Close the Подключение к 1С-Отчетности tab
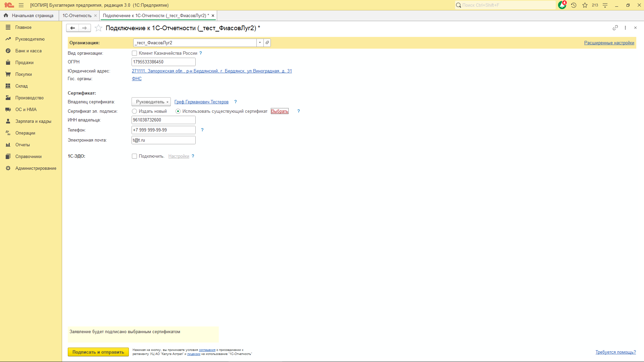 click(213, 15)
